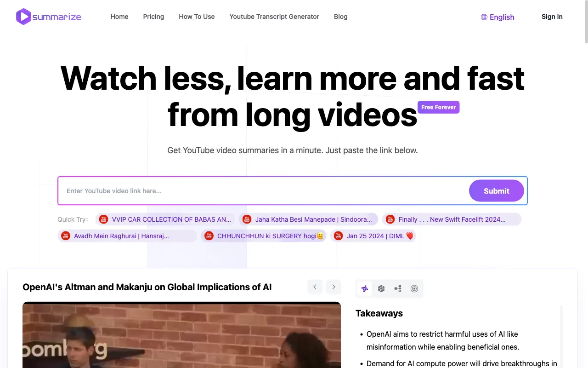
Task: Click YouTube icon beside New Swift Facelift
Action: [x=390, y=219]
